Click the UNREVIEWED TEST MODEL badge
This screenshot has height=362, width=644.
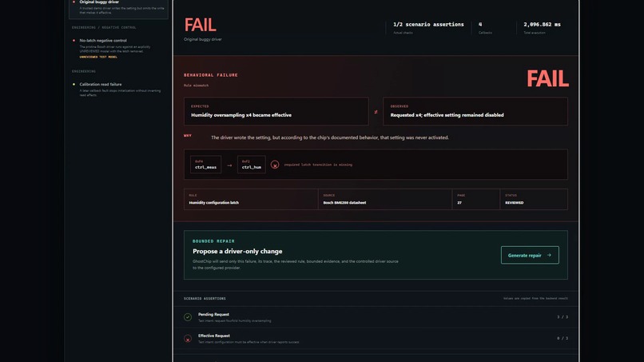tap(98, 57)
